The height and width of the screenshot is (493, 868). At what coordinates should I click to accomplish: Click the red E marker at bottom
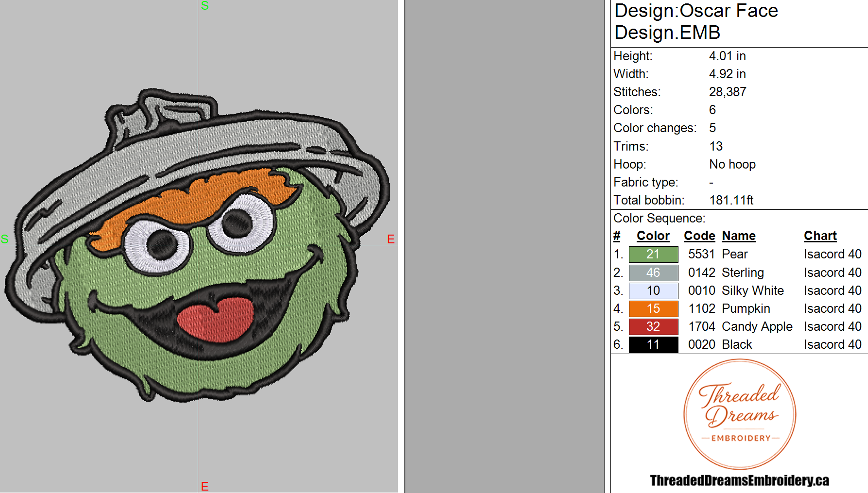pos(205,486)
